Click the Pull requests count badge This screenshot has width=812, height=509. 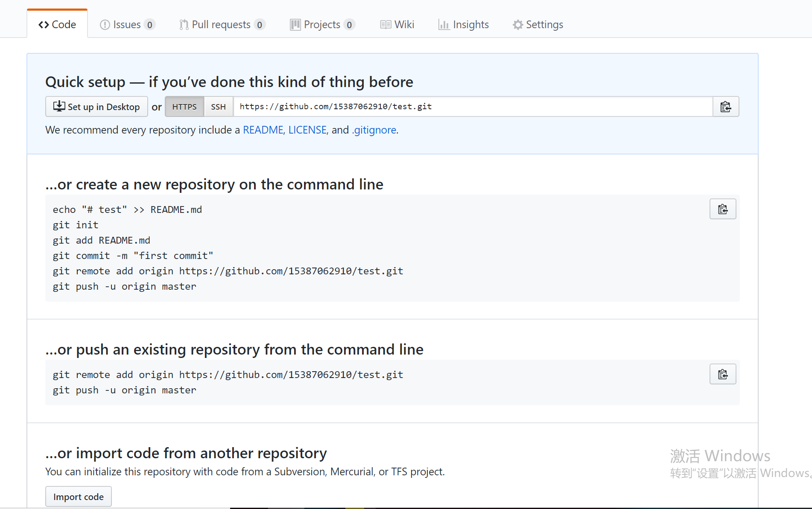pos(260,25)
